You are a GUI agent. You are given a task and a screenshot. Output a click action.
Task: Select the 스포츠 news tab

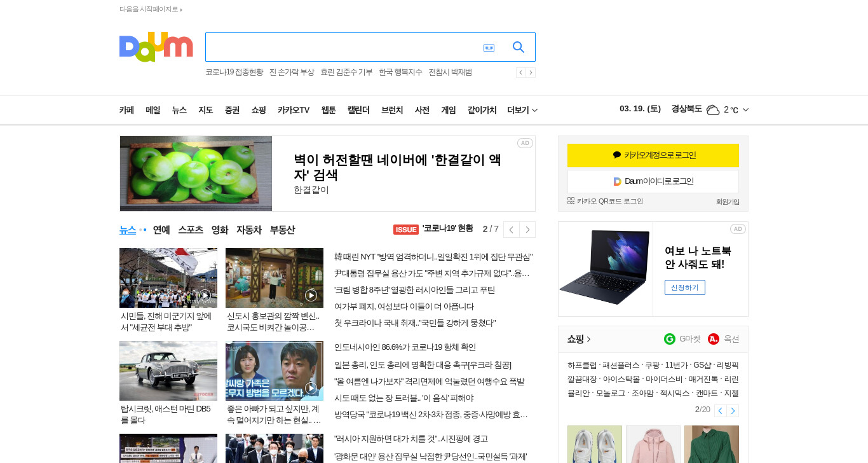click(x=191, y=230)
